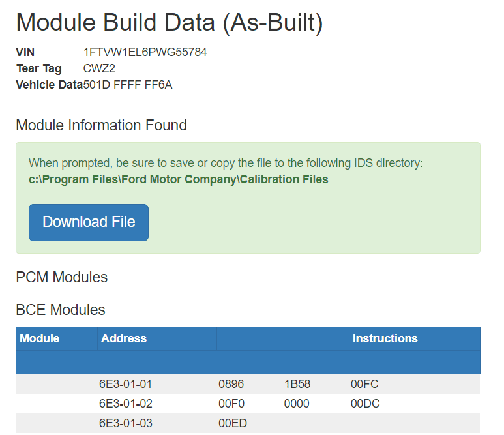
Task: Click the Module column header
Action: [x=40, y=338]
